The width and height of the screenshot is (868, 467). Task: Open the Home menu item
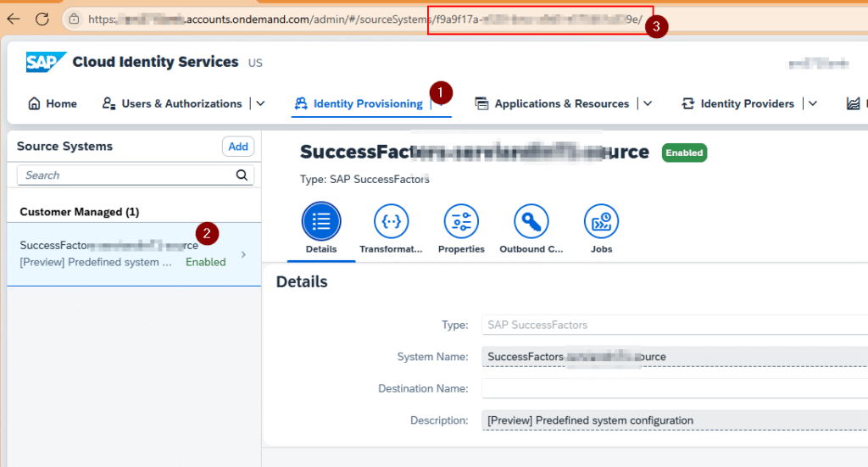point(53,103)
